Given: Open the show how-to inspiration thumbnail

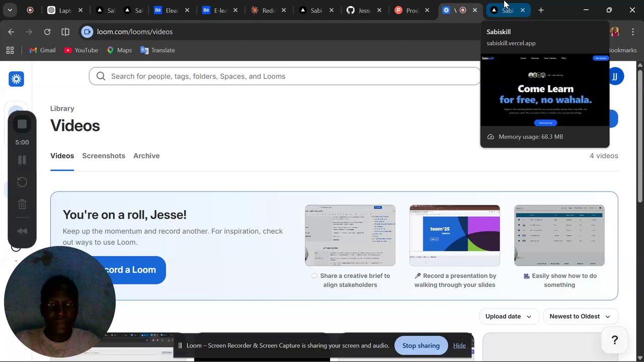Looking at the screenshot, I should [559, 235].
